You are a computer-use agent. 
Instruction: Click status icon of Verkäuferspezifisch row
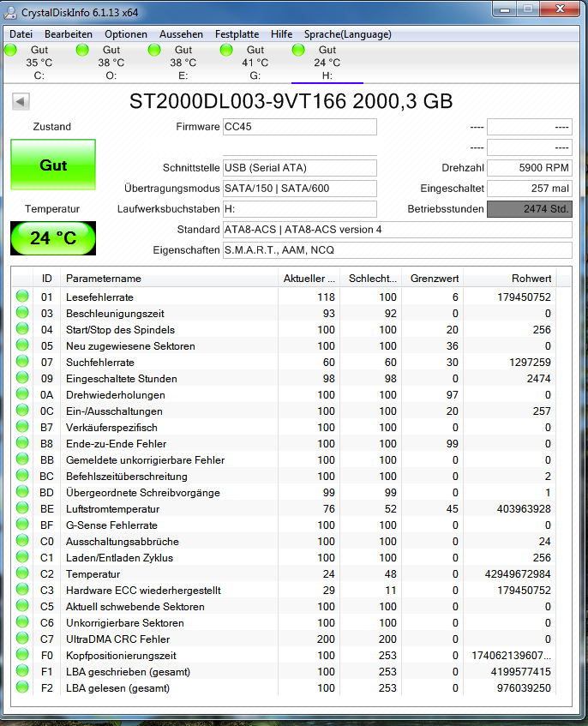coord(22,427)
